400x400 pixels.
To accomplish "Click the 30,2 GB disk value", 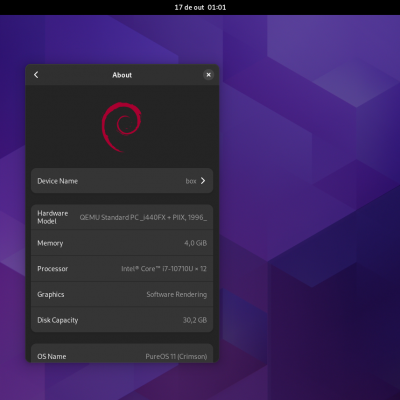I will point(195,320).
